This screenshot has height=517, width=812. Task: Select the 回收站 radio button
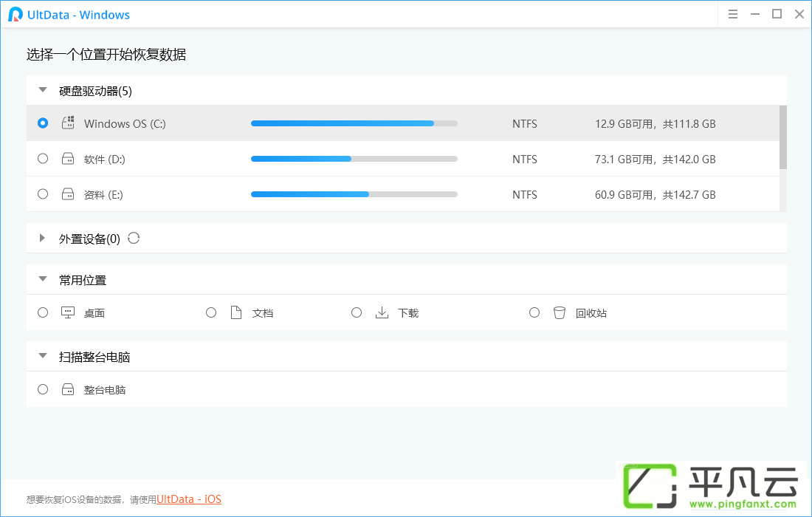(534, 312)
